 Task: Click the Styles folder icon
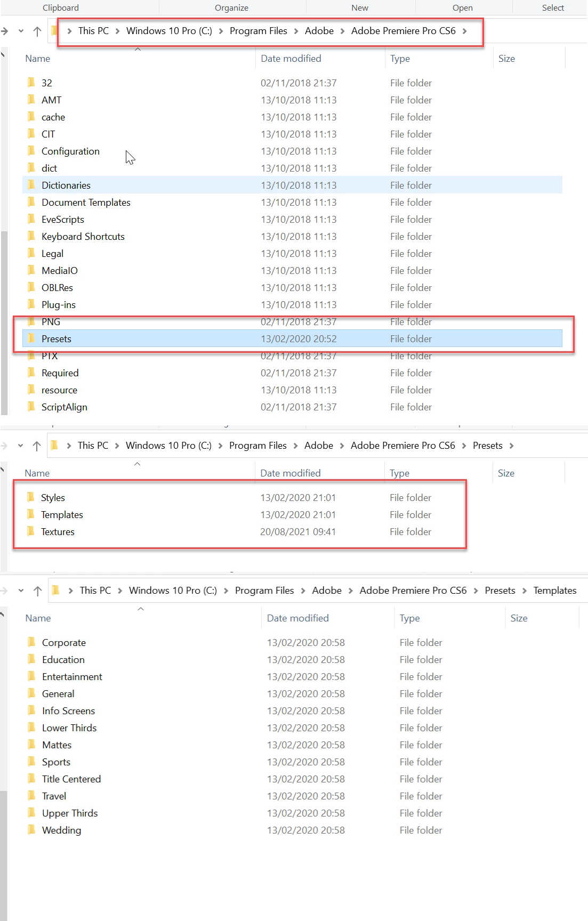pos(31,497)
